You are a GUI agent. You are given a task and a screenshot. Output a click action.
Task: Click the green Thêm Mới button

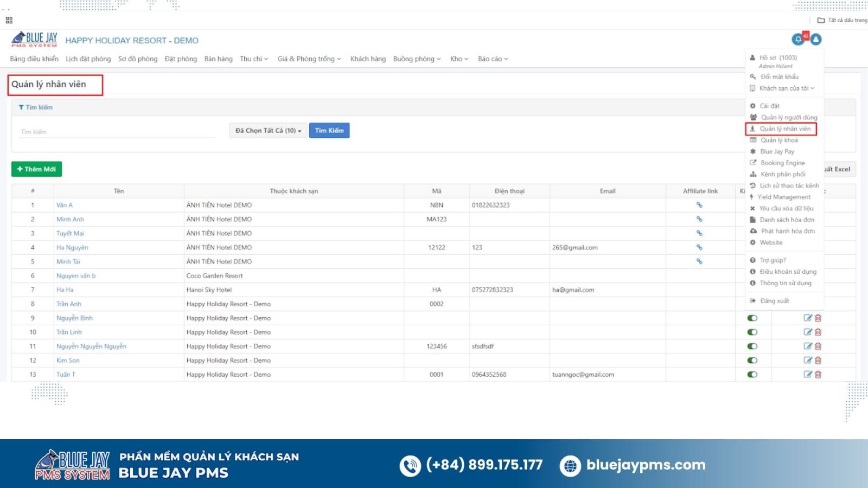click(36, 169)
